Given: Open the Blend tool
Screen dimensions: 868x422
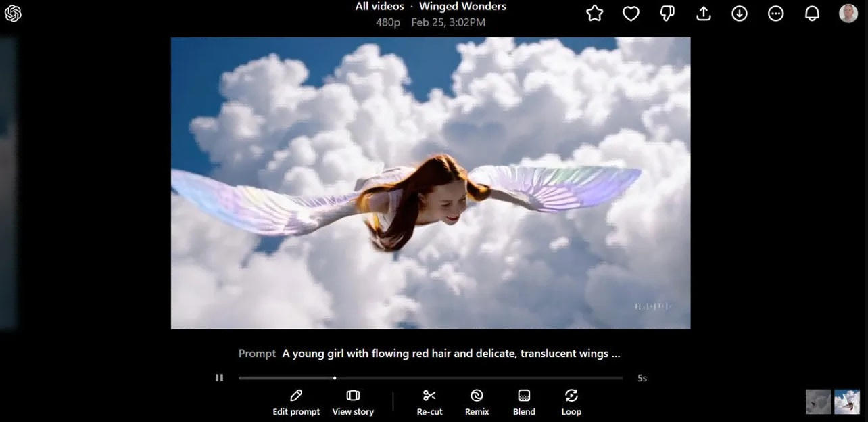Looking at the screenshot, I should (524, 402).
